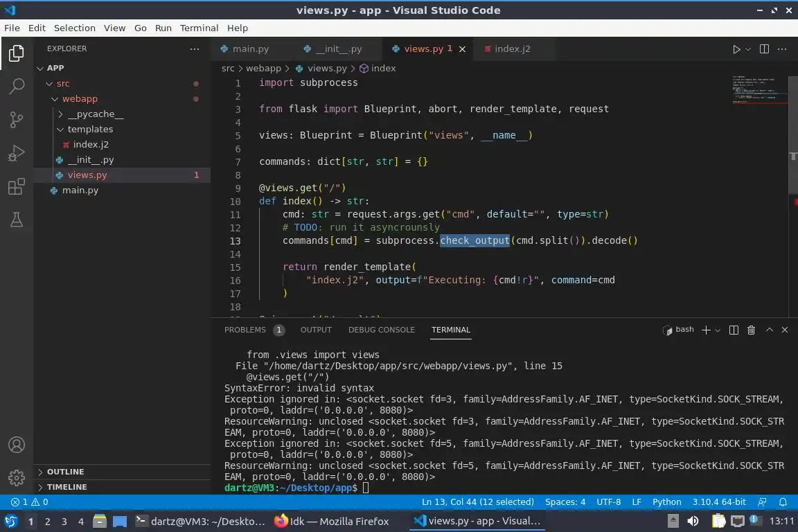Open the Go menu
798x532 pixels.
coord(140,28)
